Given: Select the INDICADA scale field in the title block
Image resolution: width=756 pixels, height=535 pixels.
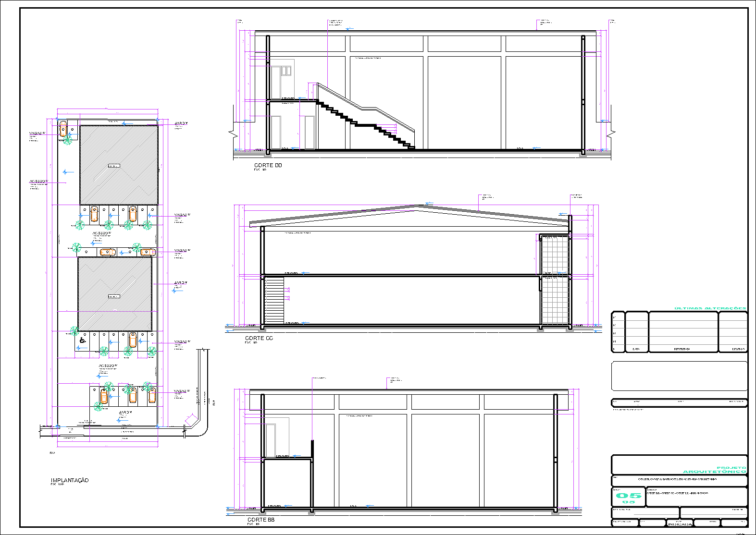Looking at the screenshot, I should tap(680, 524).
